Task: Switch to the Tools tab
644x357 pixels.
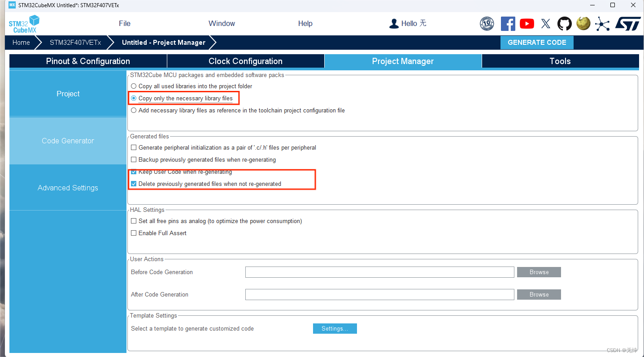Action: pos(560,61)
